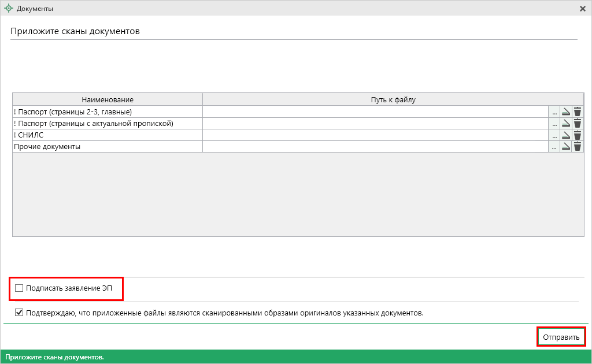Image resolution: width=592 pixels, height=364 pixels.
Task: Click the Путь к файлу column header
Action: pos(393,100)
